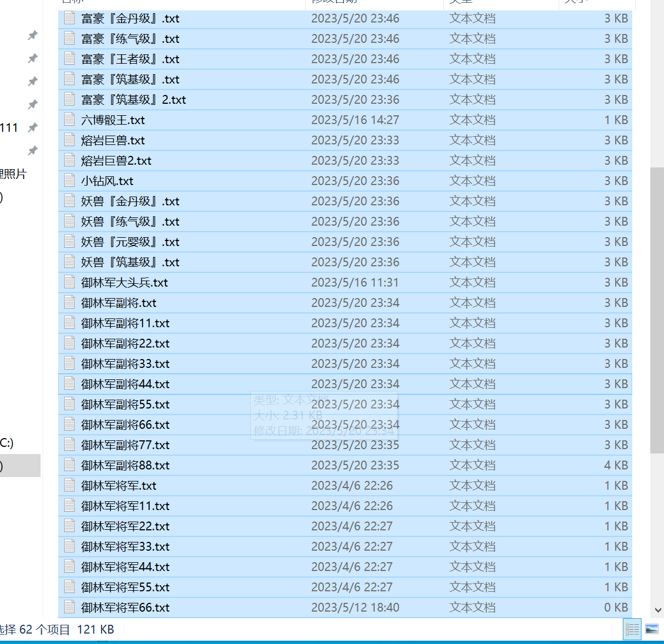
Task: Click the 3 KB size of 富豪『王者级』.txt
Action: coord(616,59)
